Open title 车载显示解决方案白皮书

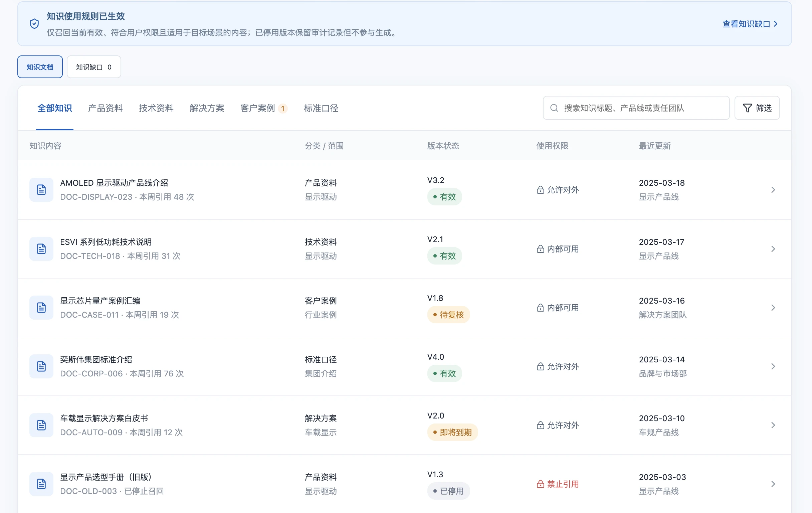104,418
